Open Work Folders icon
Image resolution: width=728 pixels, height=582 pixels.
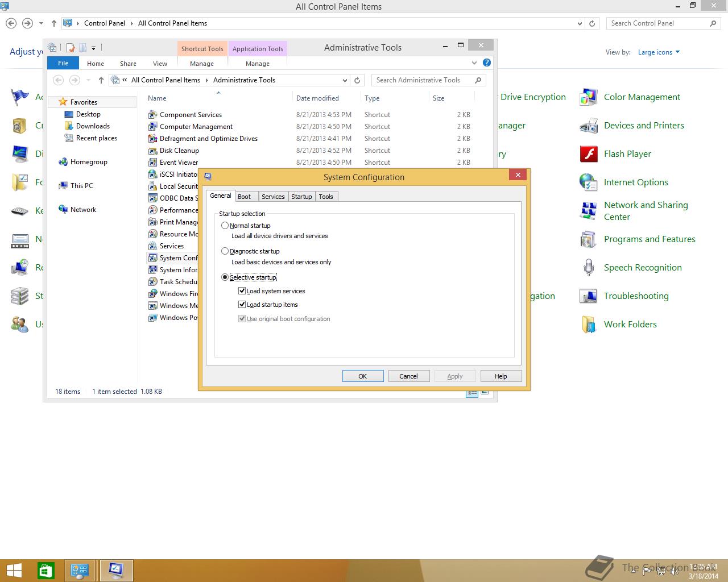pos(589,325)
